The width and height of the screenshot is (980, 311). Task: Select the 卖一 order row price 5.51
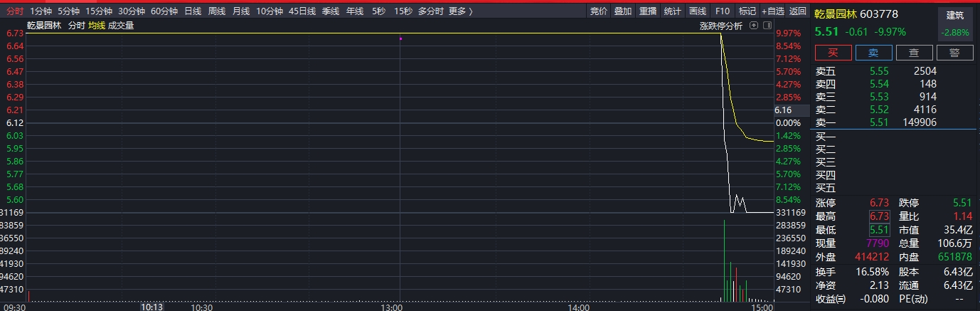(x=879, y=122)
